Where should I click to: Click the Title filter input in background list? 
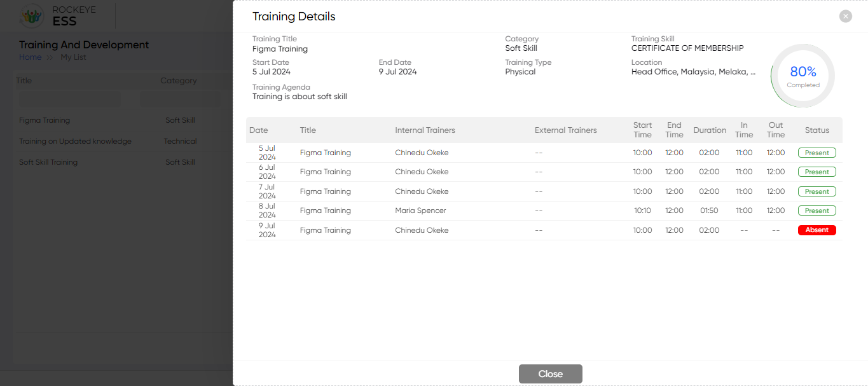point(70,99)
